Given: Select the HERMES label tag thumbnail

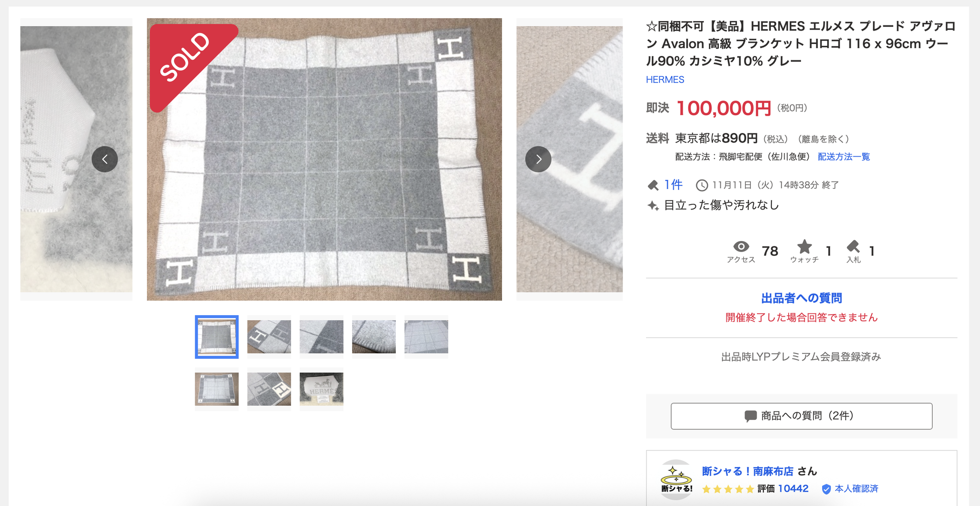Looking at the screenshot, I should pos(322,389).
